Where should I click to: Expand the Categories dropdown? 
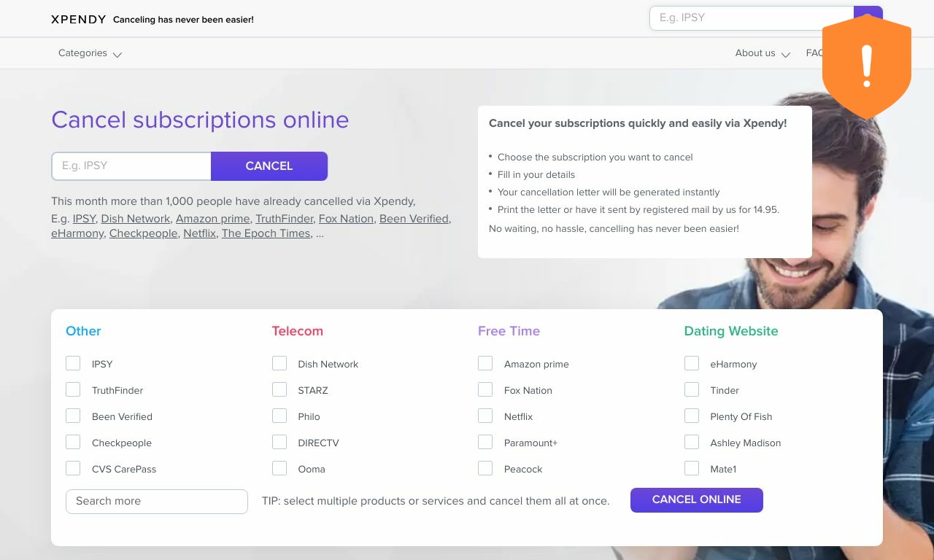(x=90, y=53)
